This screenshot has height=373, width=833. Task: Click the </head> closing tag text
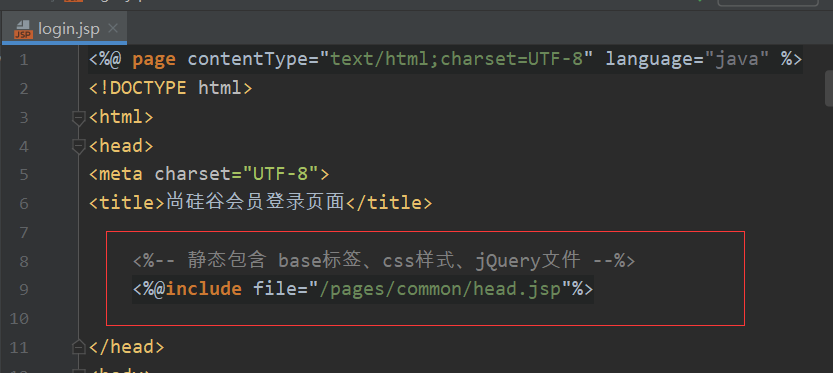click(126, 347)
